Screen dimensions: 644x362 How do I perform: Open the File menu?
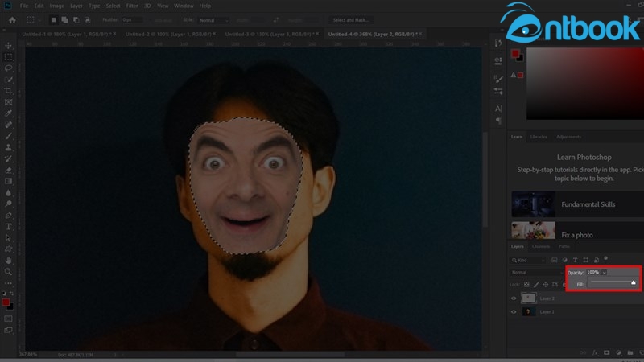(x=24, y=6)
